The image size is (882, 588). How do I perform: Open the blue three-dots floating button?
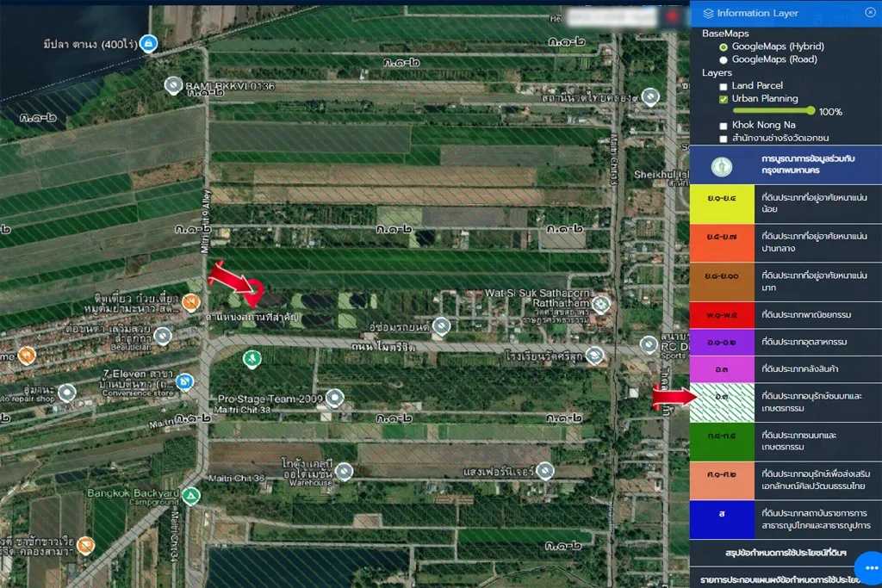(871, 568)
